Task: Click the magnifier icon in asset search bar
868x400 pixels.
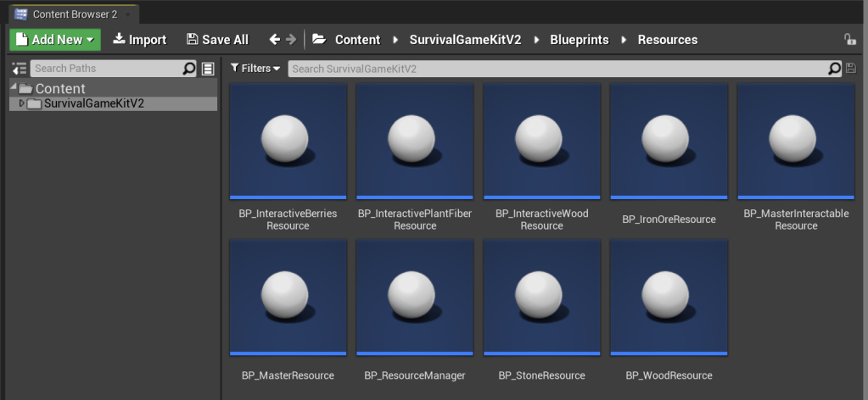Action: [x=834, y=69]
